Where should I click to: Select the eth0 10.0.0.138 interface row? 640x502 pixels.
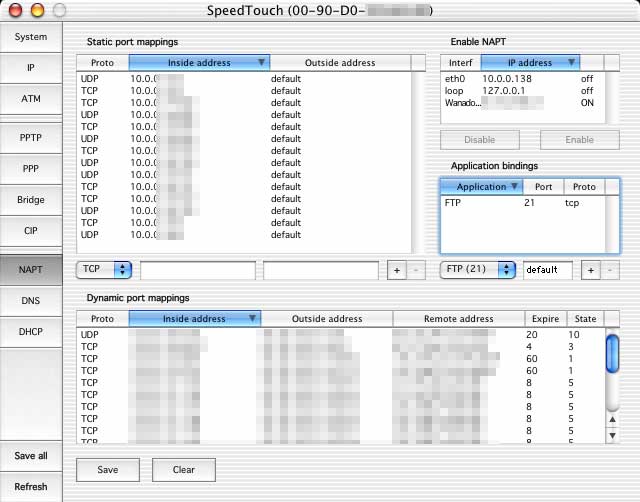coord(522,79)
